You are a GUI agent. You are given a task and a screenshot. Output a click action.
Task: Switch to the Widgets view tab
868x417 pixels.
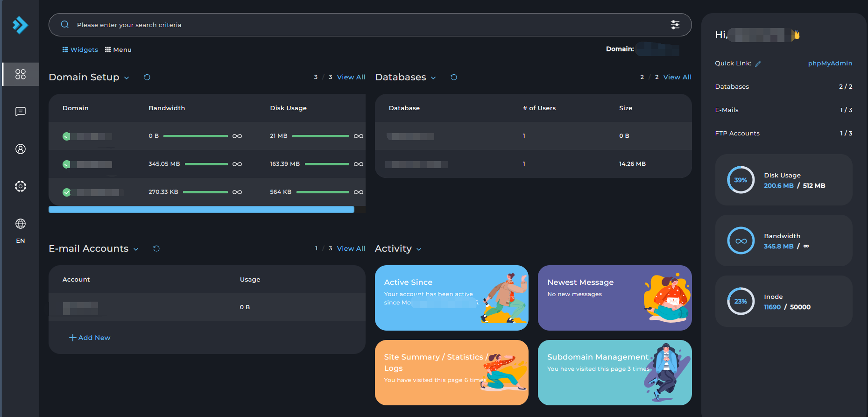(80, 50)
